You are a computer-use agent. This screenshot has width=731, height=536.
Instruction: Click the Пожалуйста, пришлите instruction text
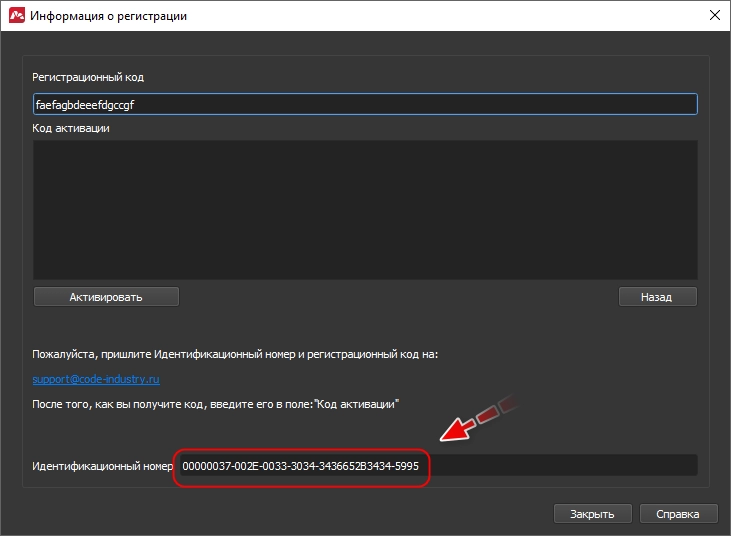click(x=235, y=354)
